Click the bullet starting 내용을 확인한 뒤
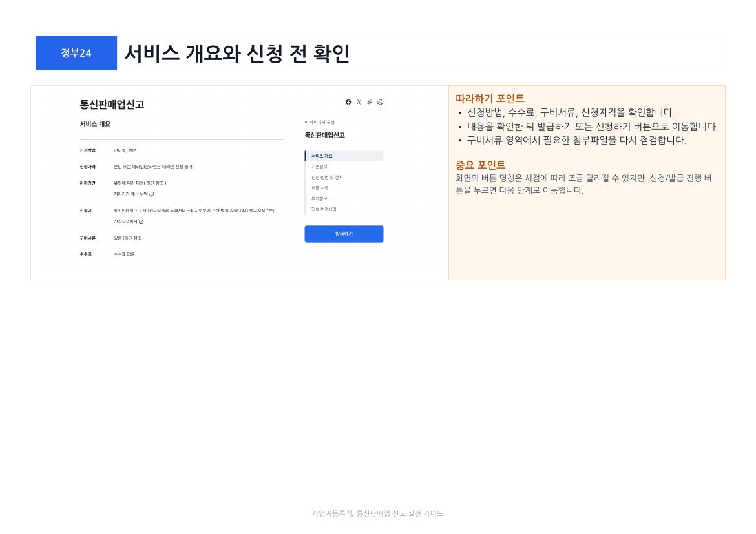This screenshot has height=534, width=756. 593,127
